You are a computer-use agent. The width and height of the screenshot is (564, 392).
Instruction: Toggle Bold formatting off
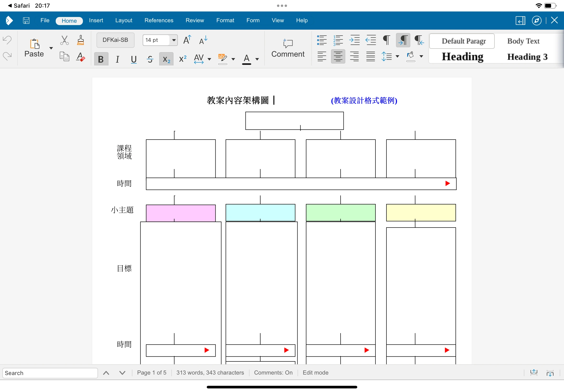point(101,59)
